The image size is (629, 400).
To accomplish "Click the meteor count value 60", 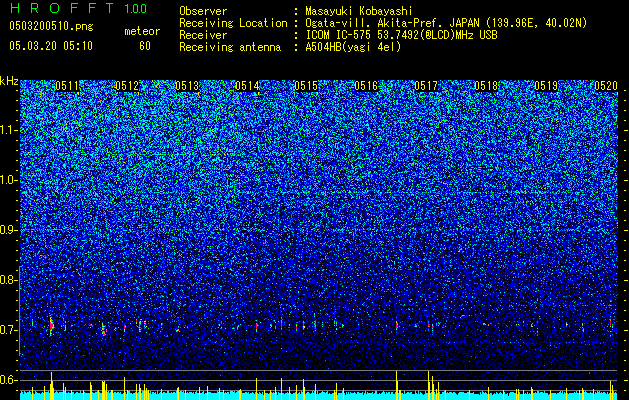I will coord(145,46).
